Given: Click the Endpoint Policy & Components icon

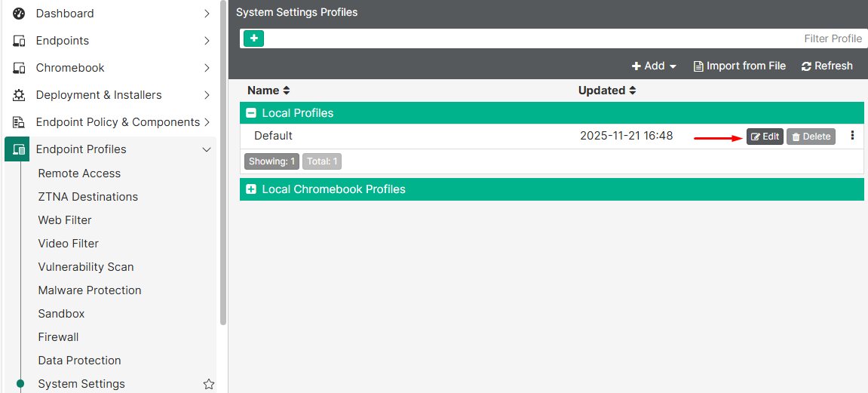Looking at the screenshot, I should click(x=19, y=121).
